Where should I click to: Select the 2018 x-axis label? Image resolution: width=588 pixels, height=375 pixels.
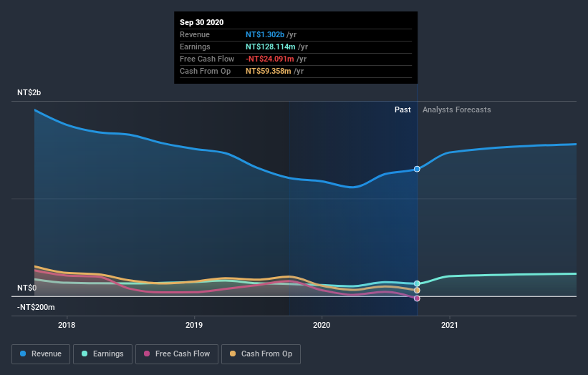click(67, 325)
